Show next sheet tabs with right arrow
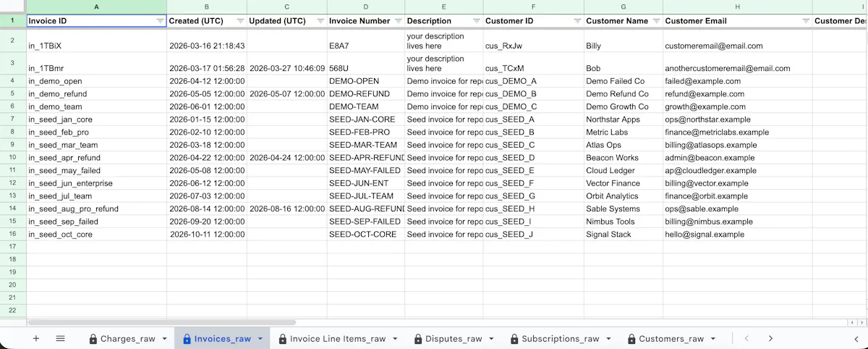The width and height of the screenshot is (868, 349). click(x=771, y=338)
